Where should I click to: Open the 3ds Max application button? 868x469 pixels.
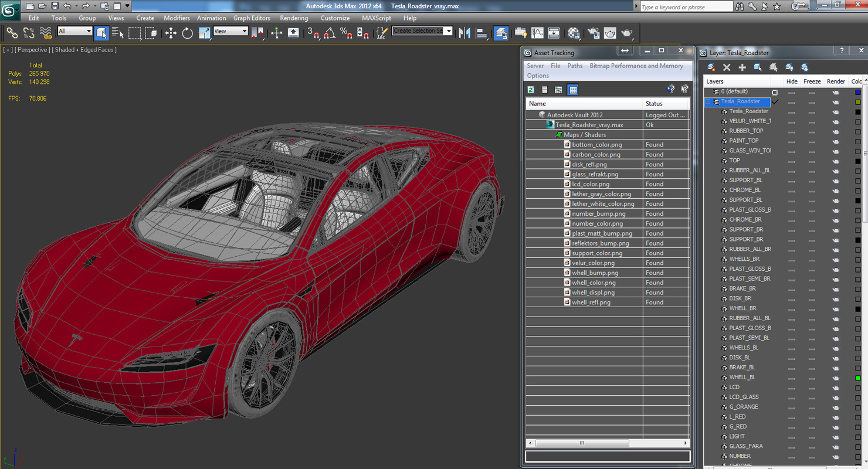10,9
